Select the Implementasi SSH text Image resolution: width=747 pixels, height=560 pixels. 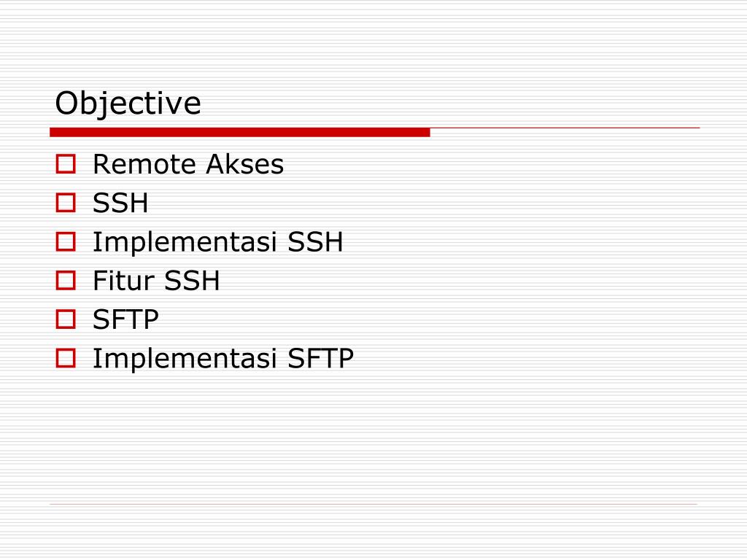pyautogui.click(x=217, y=242)
